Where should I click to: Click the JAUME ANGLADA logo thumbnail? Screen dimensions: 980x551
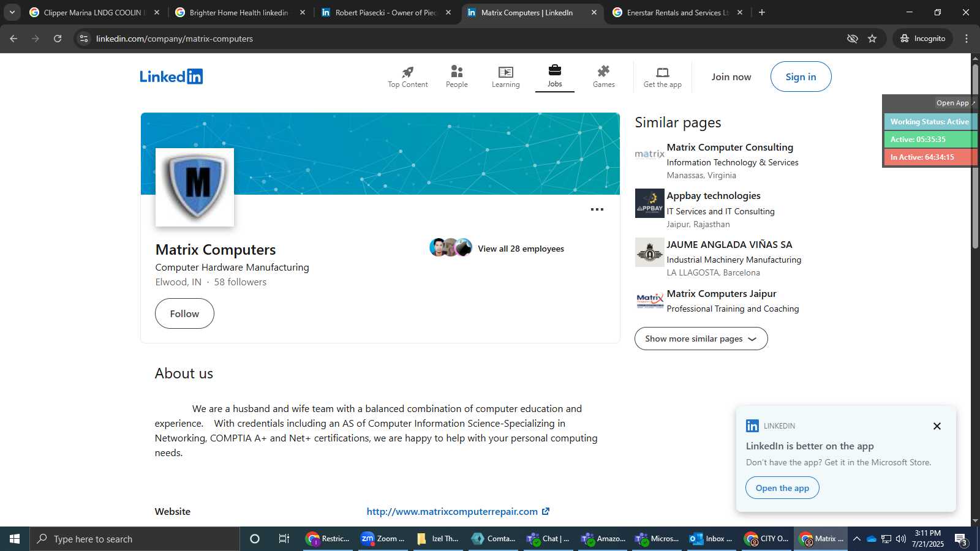pos(649,252)
